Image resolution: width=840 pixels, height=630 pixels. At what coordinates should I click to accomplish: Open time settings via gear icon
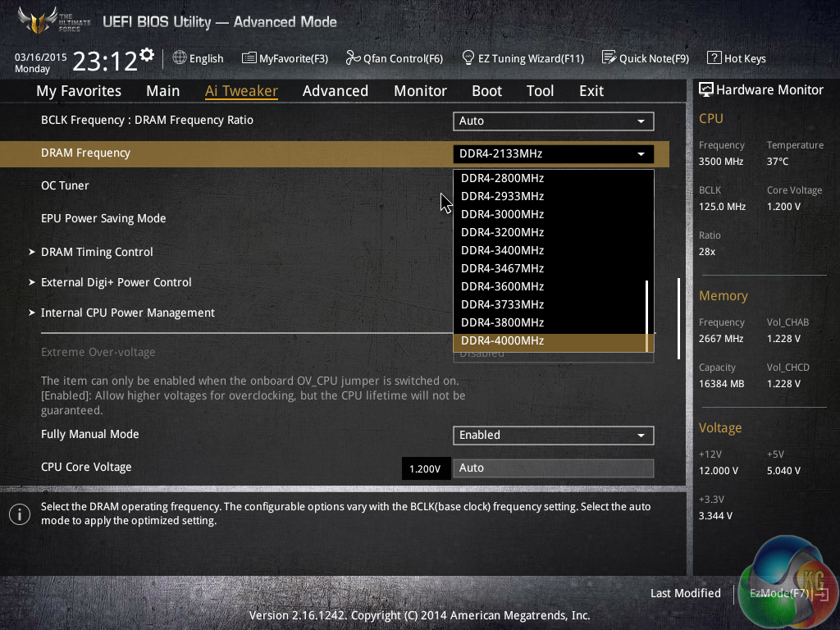click(x=147, y=55)
